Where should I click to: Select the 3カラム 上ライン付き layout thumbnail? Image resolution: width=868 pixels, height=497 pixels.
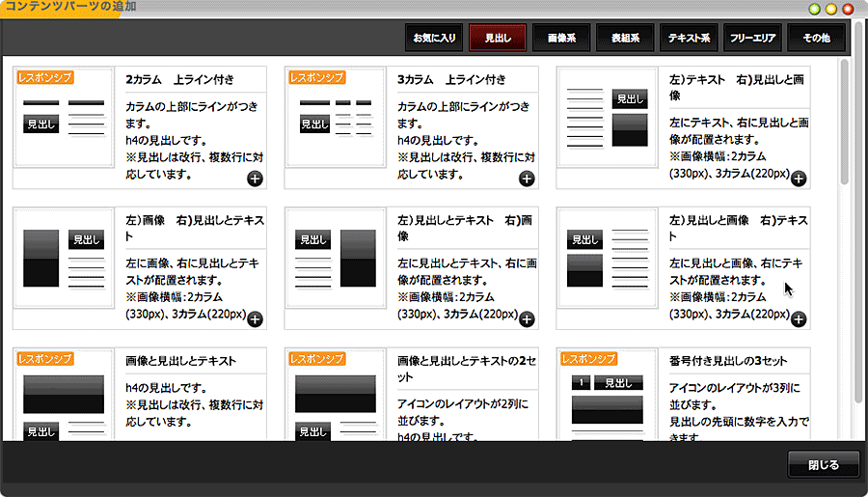coord(336,117)
